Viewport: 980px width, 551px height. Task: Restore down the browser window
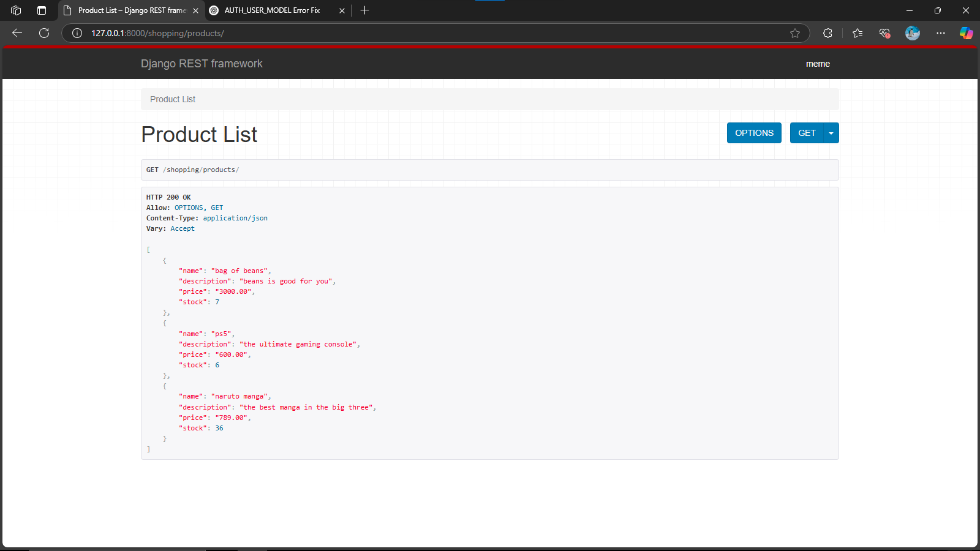tap(938, 10)
